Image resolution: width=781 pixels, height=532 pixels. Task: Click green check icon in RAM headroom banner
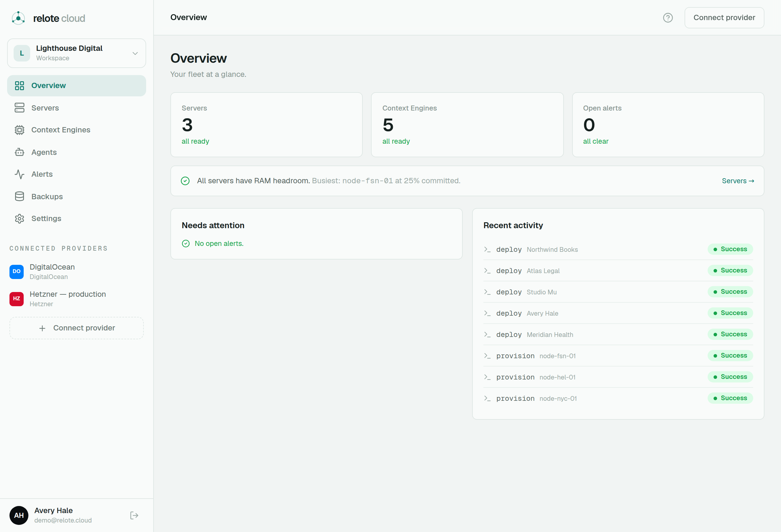185,181
